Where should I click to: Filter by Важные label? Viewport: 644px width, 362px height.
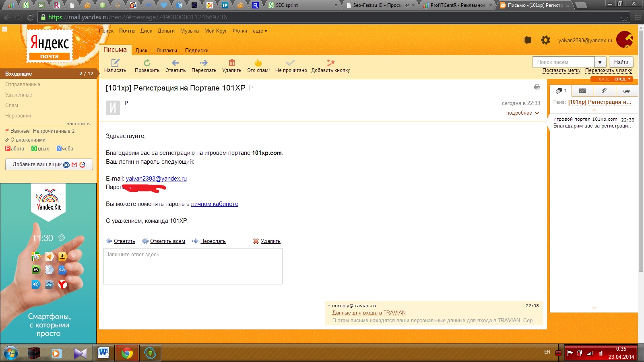tap(18, 131)
